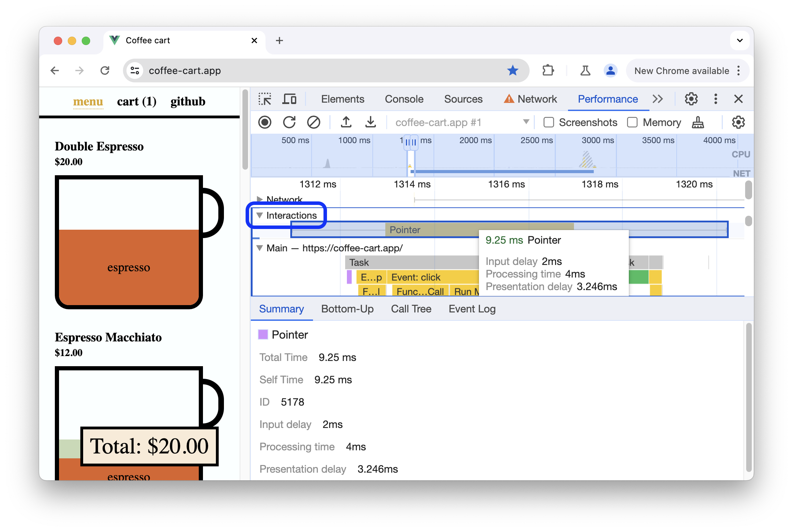
Task: Select the Bottom-Up tab
Action: click(348, 309)
